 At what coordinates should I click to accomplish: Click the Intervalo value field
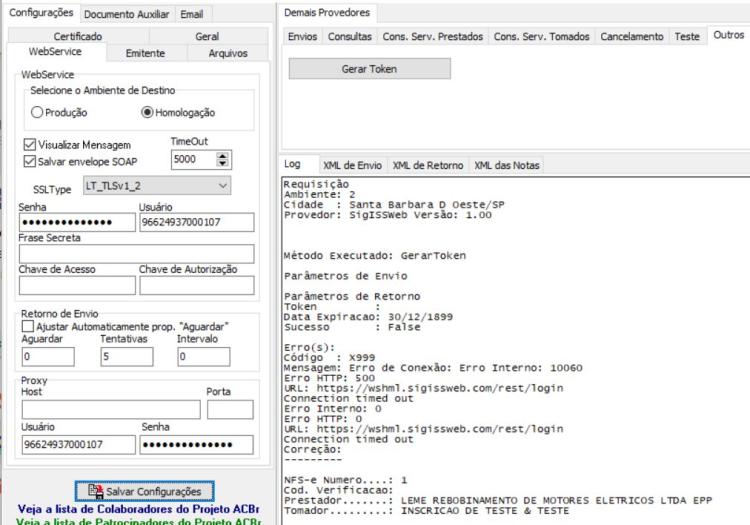tap(204, 357)
